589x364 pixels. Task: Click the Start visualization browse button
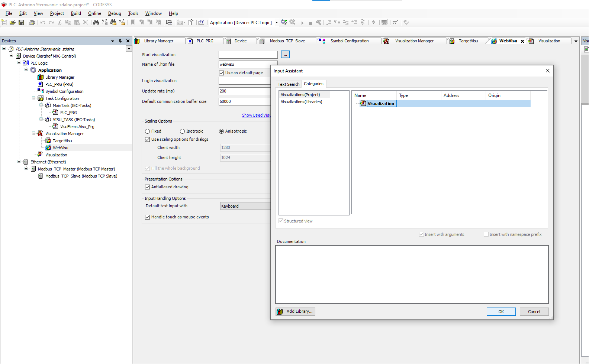click(x=285, y=55)
